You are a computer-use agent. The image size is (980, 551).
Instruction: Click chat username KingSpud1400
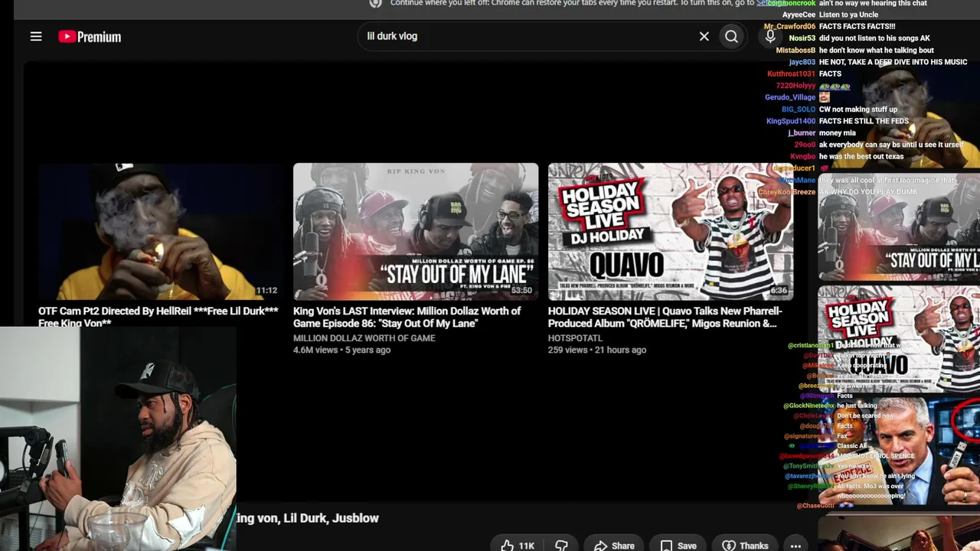click(791, 121)
